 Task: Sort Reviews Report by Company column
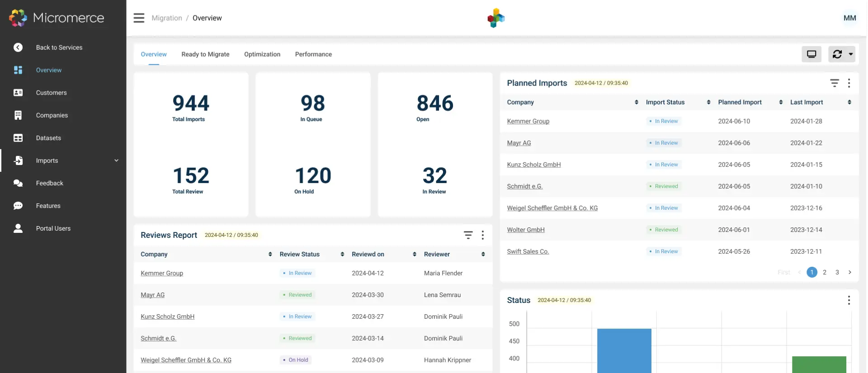point(270,254)
